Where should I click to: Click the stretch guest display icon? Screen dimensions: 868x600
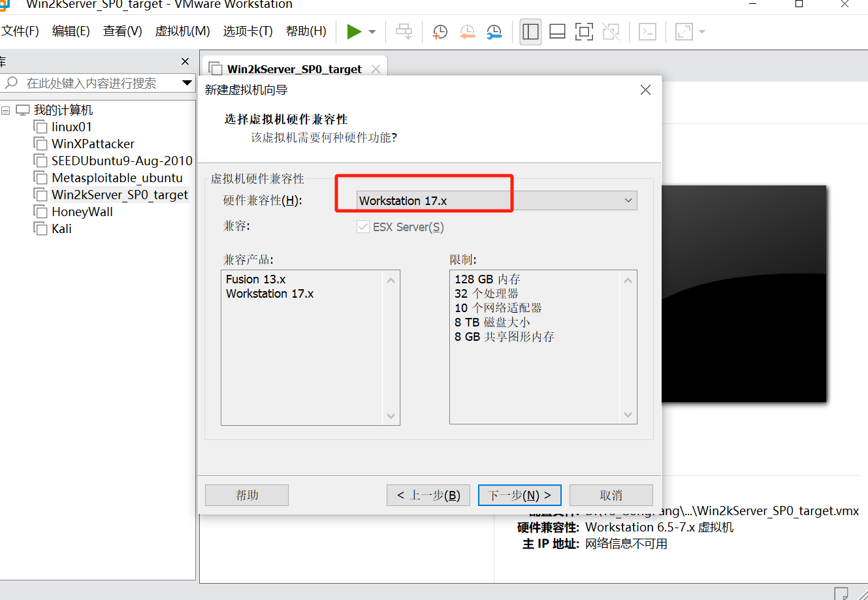click(x=684, y=31)
